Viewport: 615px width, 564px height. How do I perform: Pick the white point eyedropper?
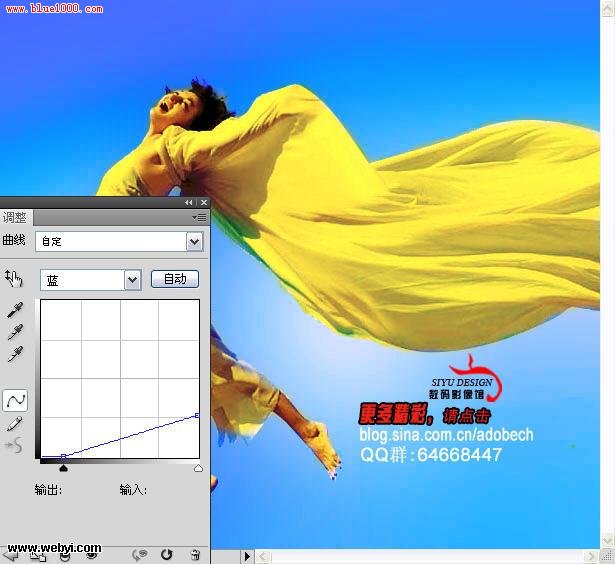point(15,354)
